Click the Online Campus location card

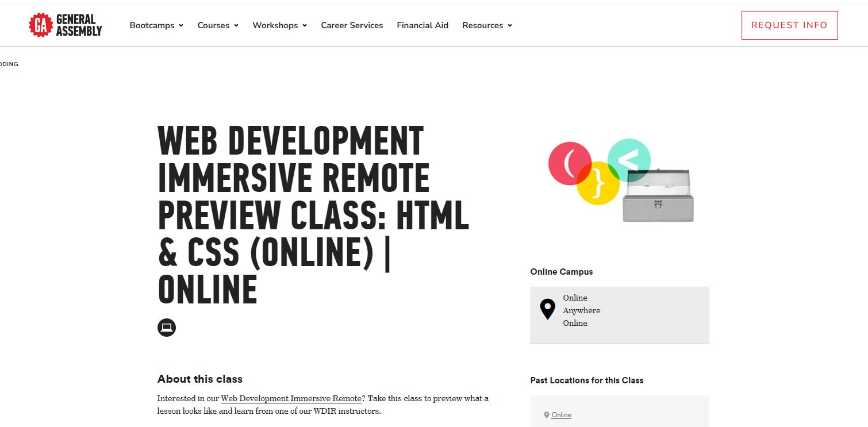(620, 315)
